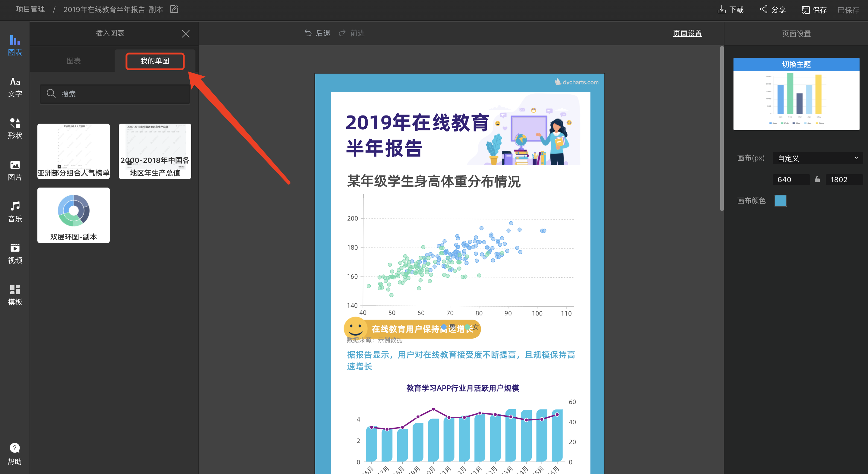Image resolution: width=868 pixels, height=474 pixels.
Task: Select 双层环图-副本 chart thumbnail
Action: pos(74,215)
